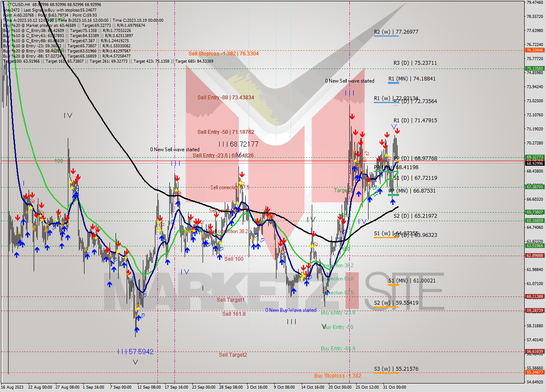Click the 'R1 (MN) | 74.18841' pivot label
Viewport: 546px width, 392px height.
pyautogui.click(x=412, y=78)
